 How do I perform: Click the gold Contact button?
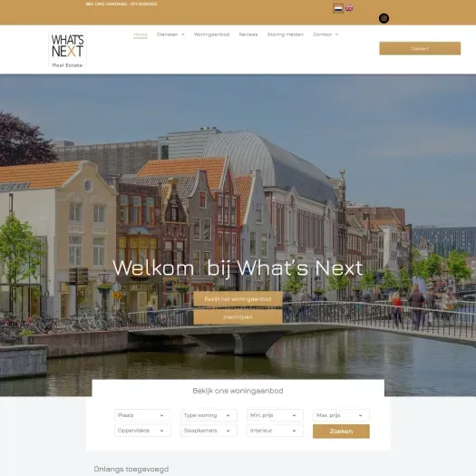[420, 49]
